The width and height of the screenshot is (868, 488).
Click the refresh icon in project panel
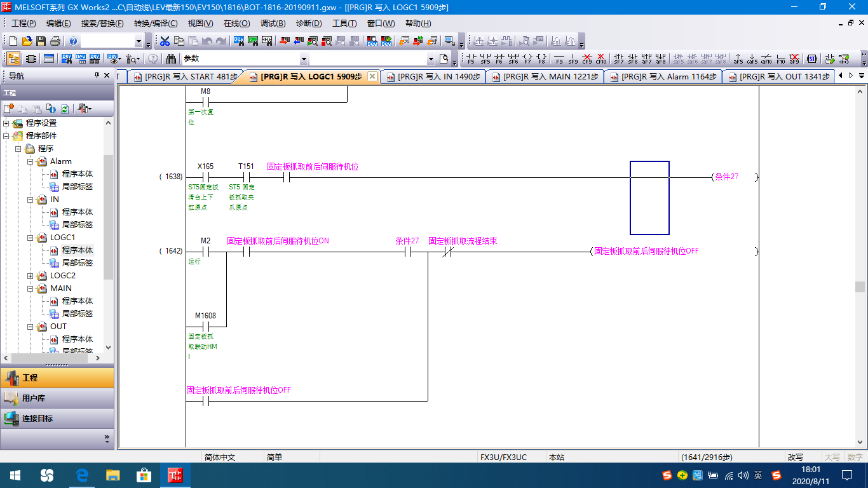tap(64, 109)
